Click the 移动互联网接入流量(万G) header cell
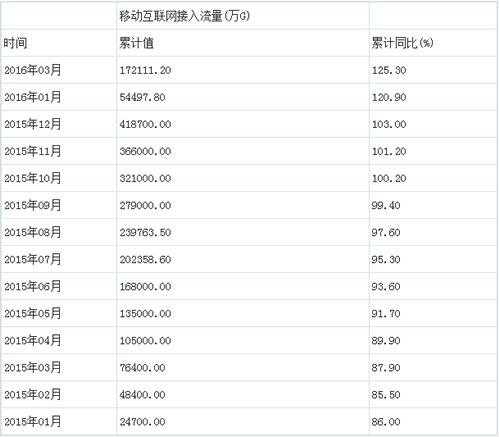 (185, 16)
